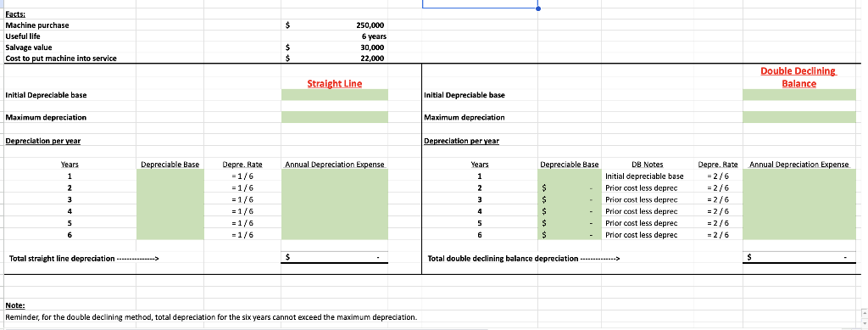This screenshot has width=868, height=330.
Task: Select the 'Useful life' label cell
Action: tap(23, 36)
